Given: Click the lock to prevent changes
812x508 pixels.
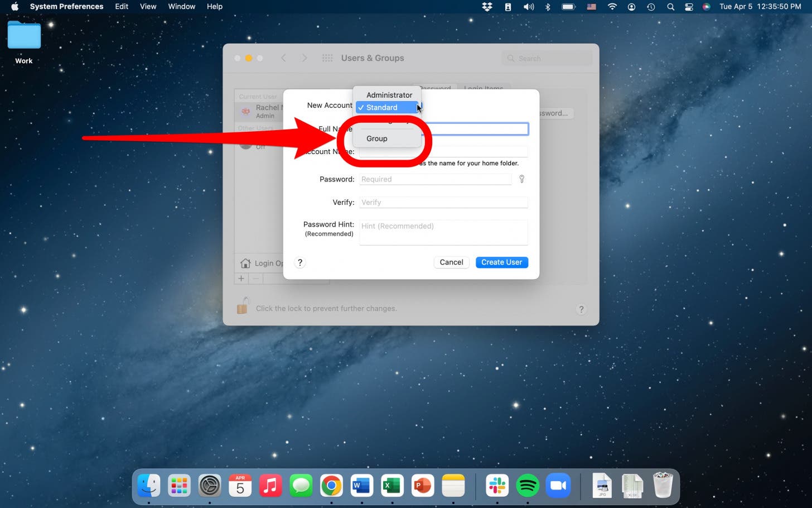Looking at the screenshot, I should 242,306.
